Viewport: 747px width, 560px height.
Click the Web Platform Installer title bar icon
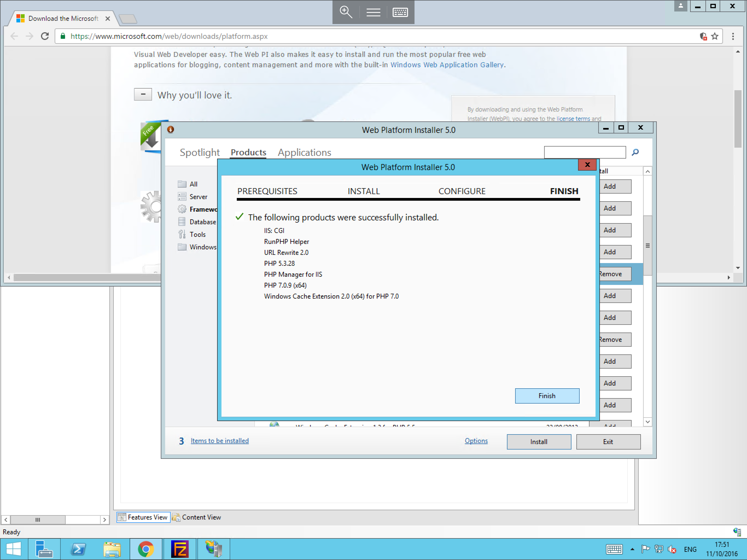[x=171, y=129]
